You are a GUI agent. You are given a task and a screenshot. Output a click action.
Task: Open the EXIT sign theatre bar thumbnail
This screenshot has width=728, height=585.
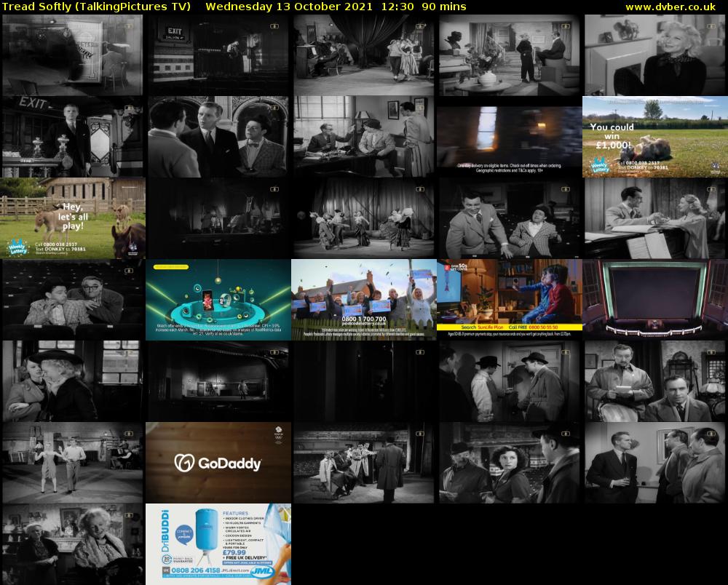[73, 137]
